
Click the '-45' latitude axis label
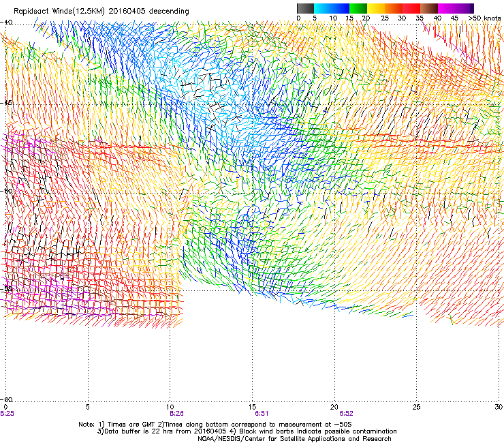[6, 103]
